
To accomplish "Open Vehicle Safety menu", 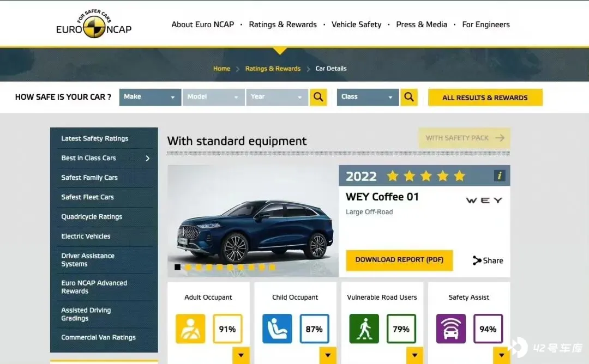I will pos(356,25).
